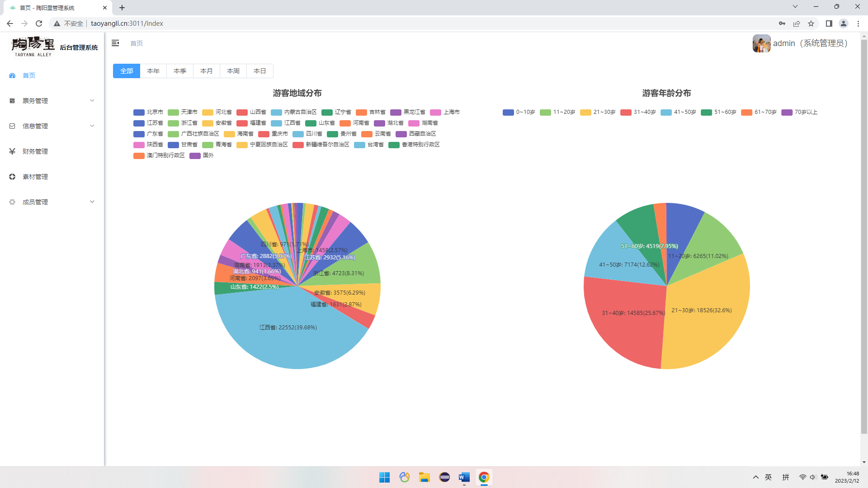The width and height of the screenshot is (868, 488).
Task: Click the 本日 filter button
Action: [x=260, y=71]
